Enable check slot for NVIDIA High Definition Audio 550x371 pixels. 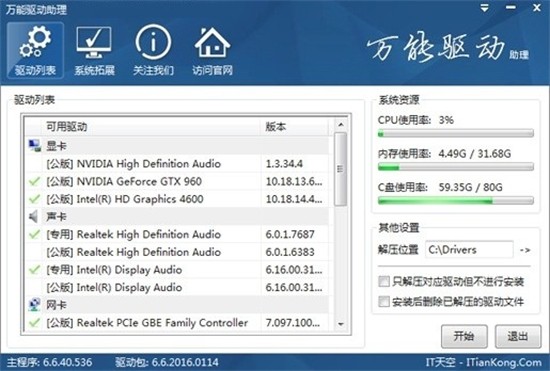[34, 164]
